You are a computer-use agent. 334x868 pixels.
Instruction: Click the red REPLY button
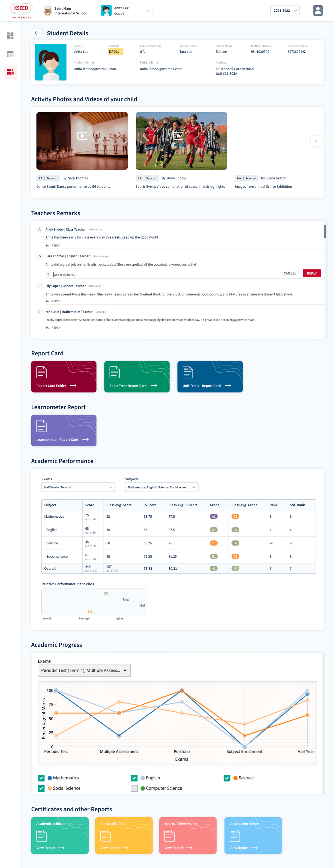tap(312, 273)
